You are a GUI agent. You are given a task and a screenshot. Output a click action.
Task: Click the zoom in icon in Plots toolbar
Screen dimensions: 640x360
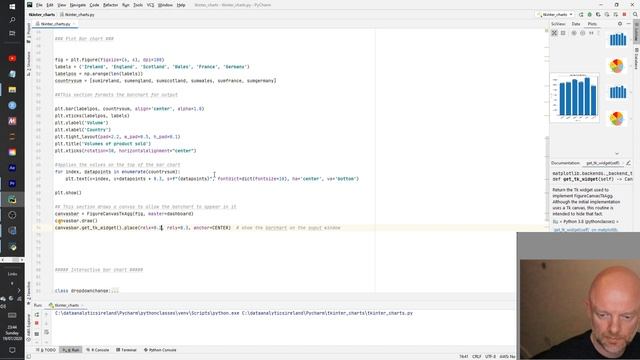[x=574, y=33]
